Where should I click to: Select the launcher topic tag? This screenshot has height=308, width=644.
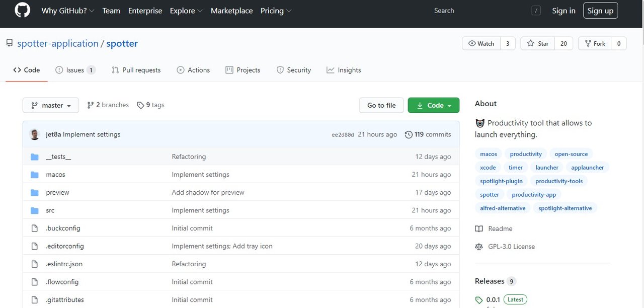point(547,168)
